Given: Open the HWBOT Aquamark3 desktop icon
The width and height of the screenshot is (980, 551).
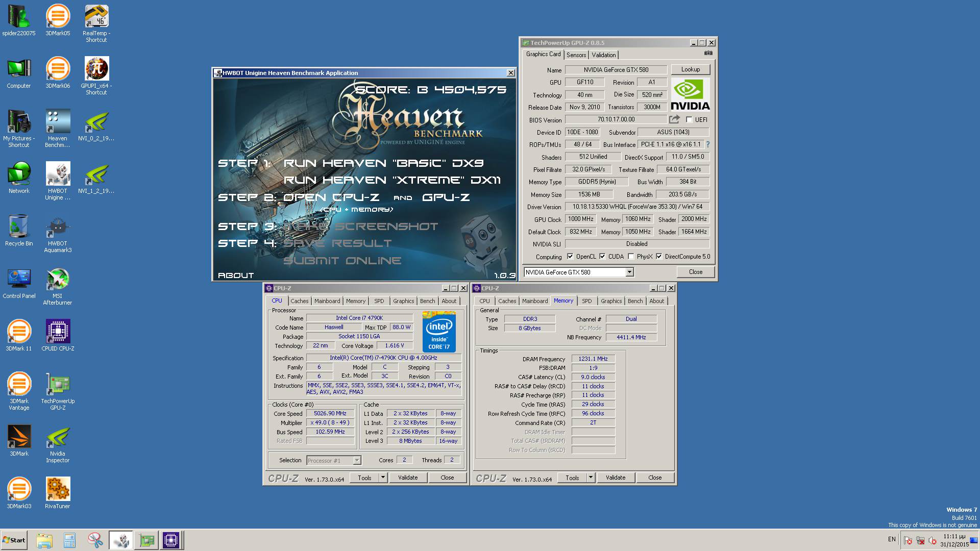Looking at the screenshot, I should (x=58, y=234).
